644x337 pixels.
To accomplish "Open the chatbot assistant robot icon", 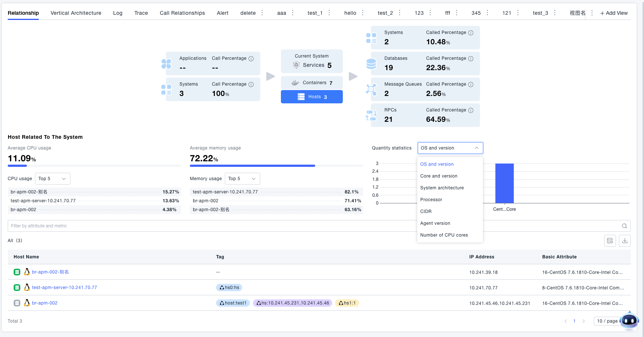I will [629, 320].
